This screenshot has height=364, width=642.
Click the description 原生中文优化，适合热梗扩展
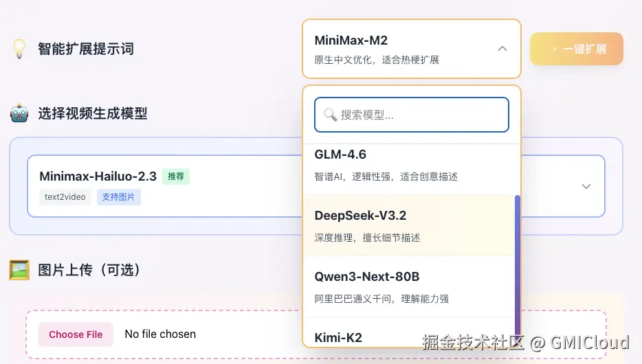click(x=377, y=60)
